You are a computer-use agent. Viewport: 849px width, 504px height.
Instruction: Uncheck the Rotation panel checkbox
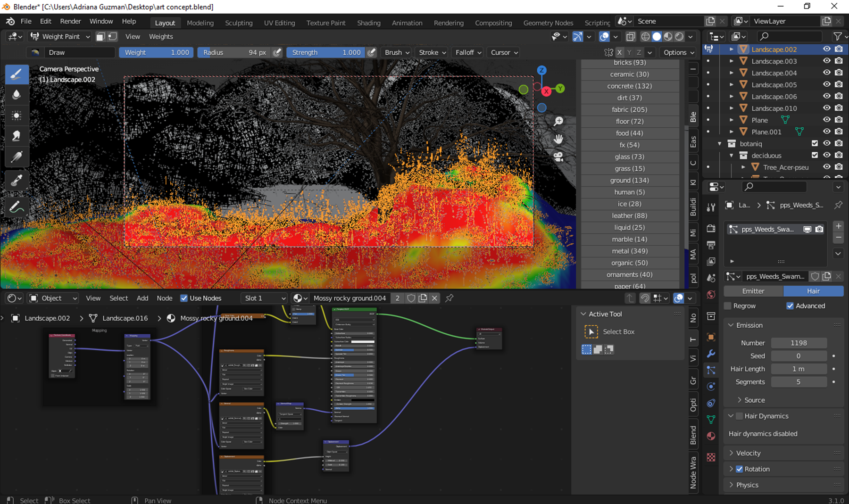coord(740,469)
